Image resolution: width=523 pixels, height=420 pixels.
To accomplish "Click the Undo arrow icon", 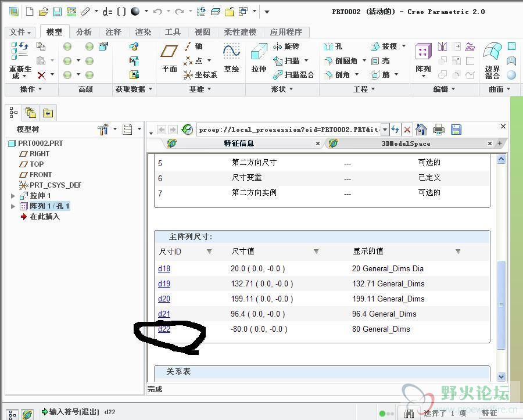I will pyautogui.click(x=157, y=12).
